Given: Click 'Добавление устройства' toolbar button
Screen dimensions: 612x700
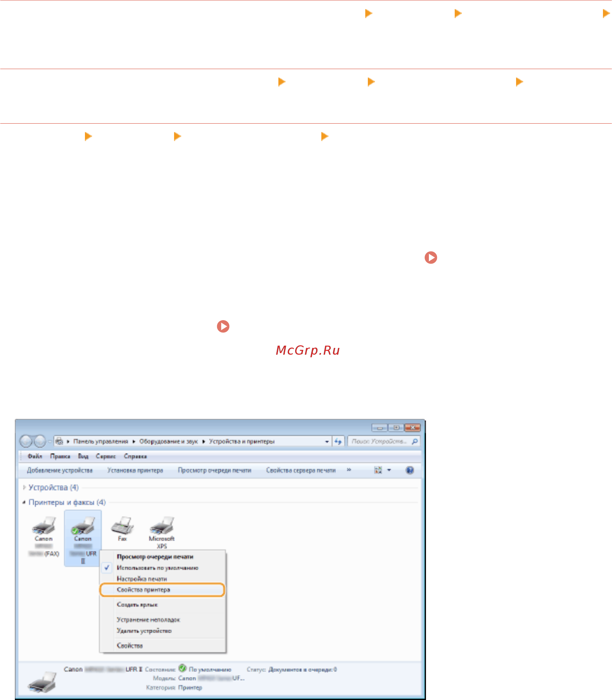Looking at the screenshot, I should (60, 470).
